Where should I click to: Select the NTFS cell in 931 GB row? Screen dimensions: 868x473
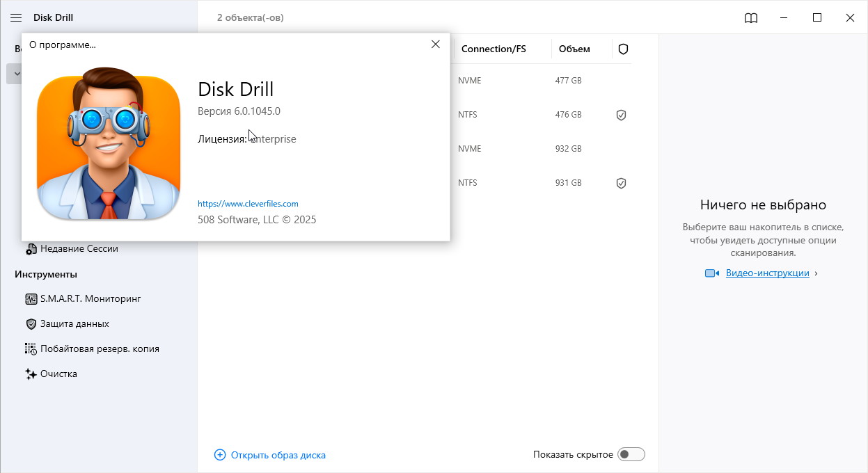pos(468,183)
